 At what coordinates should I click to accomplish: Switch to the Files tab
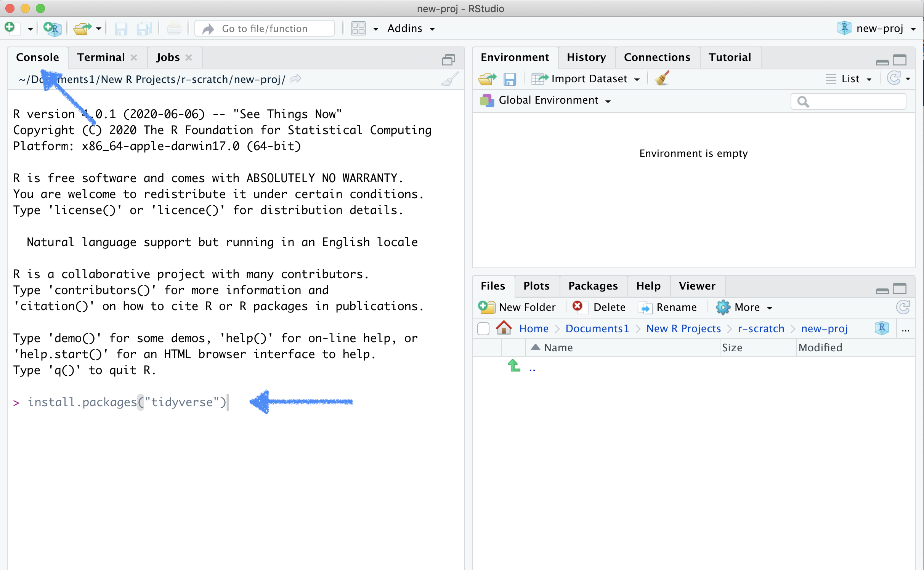[492, 286]
